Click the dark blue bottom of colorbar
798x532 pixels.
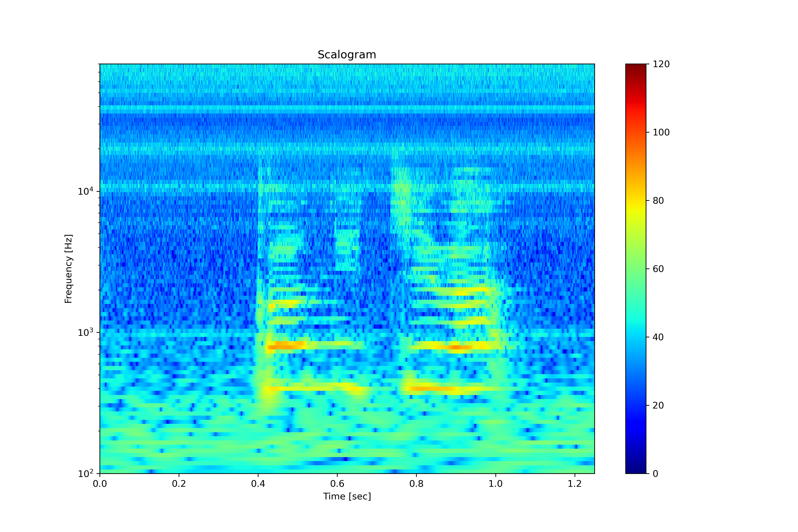636,470
